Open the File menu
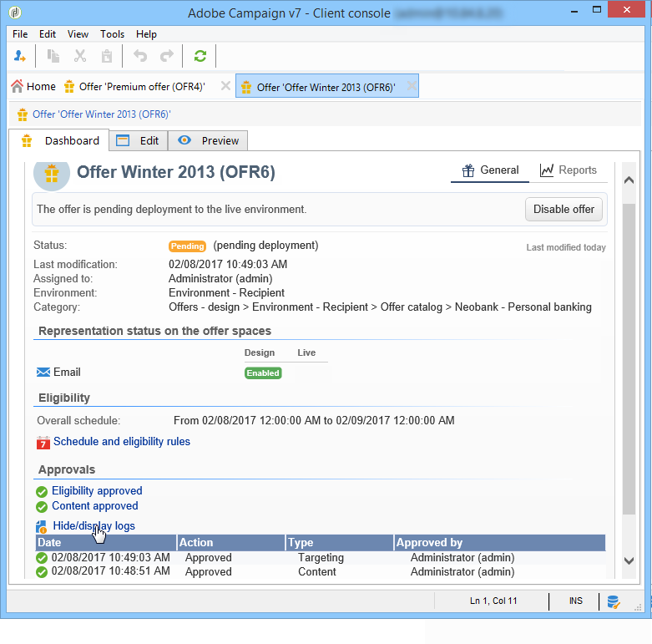 coord(20,34)
